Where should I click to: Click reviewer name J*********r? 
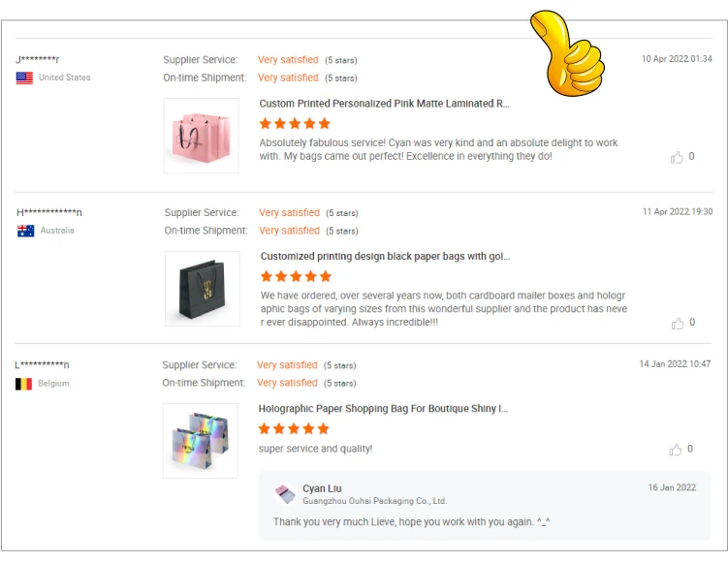[38, 59]
